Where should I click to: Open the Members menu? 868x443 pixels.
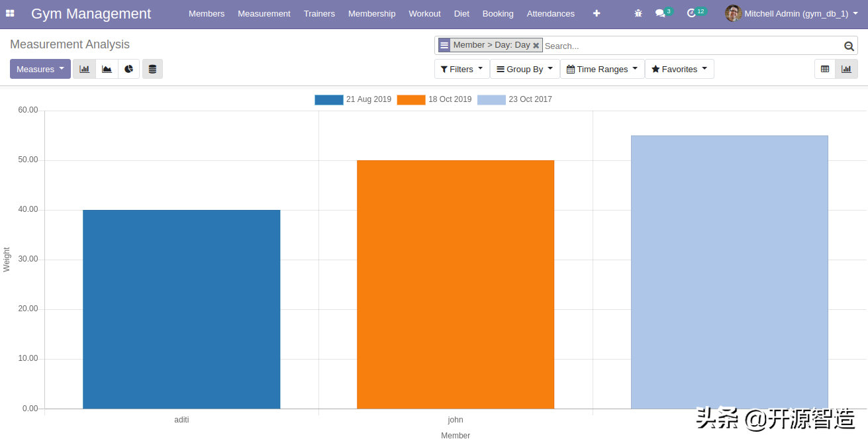click(x=207, y=13)
